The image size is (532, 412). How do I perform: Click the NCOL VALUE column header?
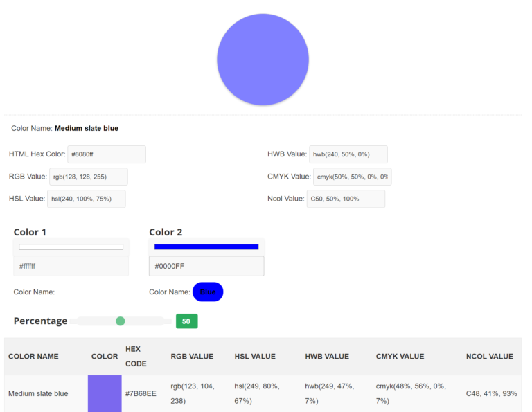click(490, 357)
